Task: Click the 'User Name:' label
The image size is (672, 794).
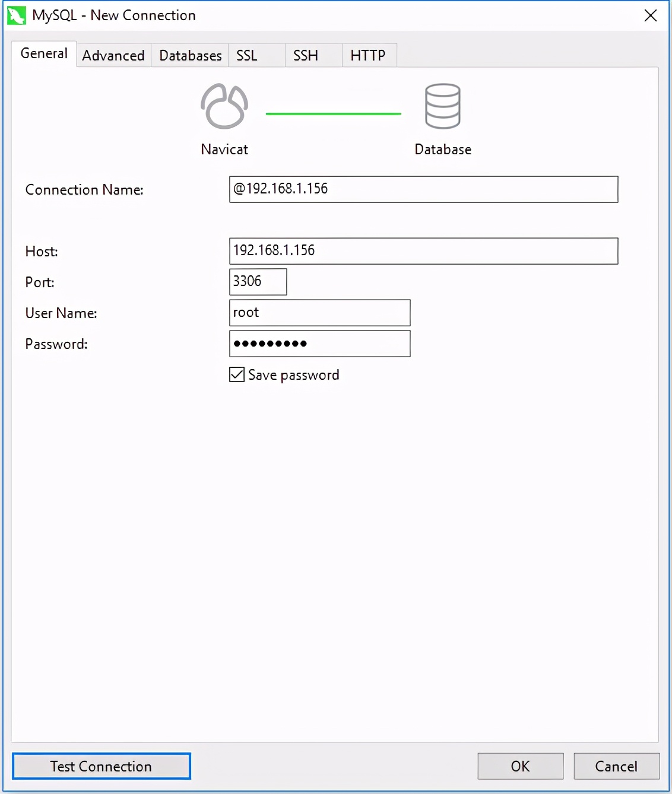Action: pyautogui.click(x=61, y=313)
